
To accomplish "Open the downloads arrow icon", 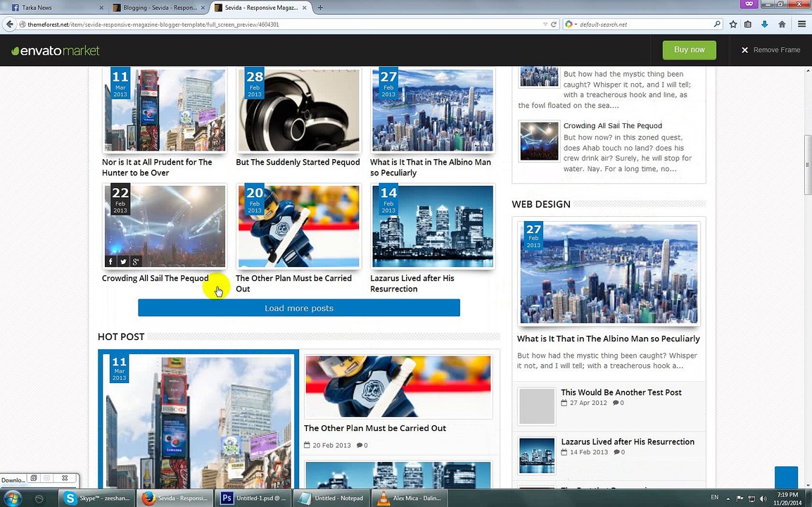I will 764,25.
